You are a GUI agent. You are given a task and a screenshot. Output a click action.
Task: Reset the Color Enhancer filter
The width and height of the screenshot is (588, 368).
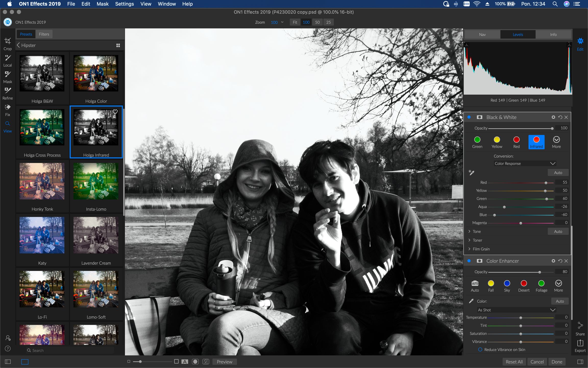click(x=560, y=261)
